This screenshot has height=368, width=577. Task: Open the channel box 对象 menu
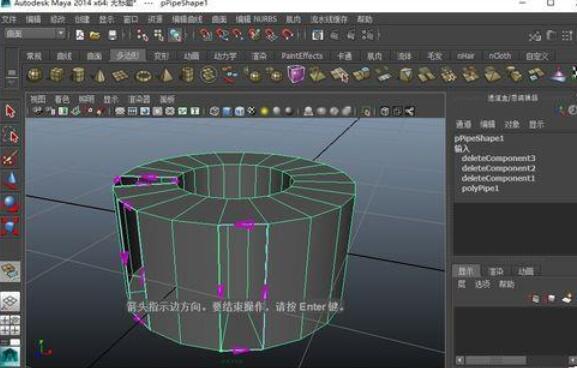click(x=511, y=124)
